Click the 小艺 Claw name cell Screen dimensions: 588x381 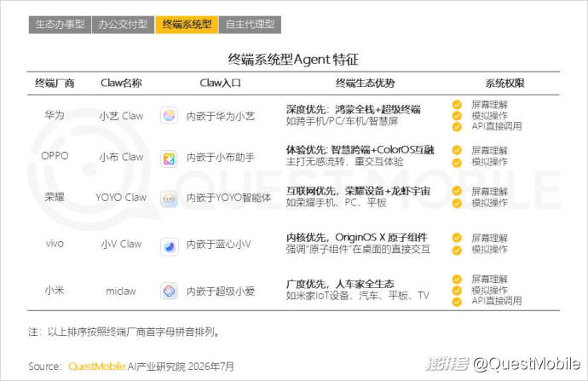click(121, 116)
